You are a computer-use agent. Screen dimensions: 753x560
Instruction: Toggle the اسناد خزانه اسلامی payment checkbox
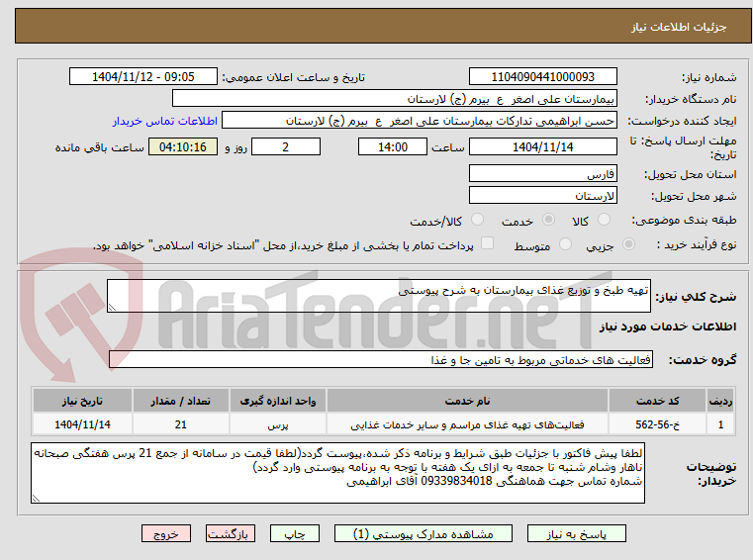tap(488, 243)
